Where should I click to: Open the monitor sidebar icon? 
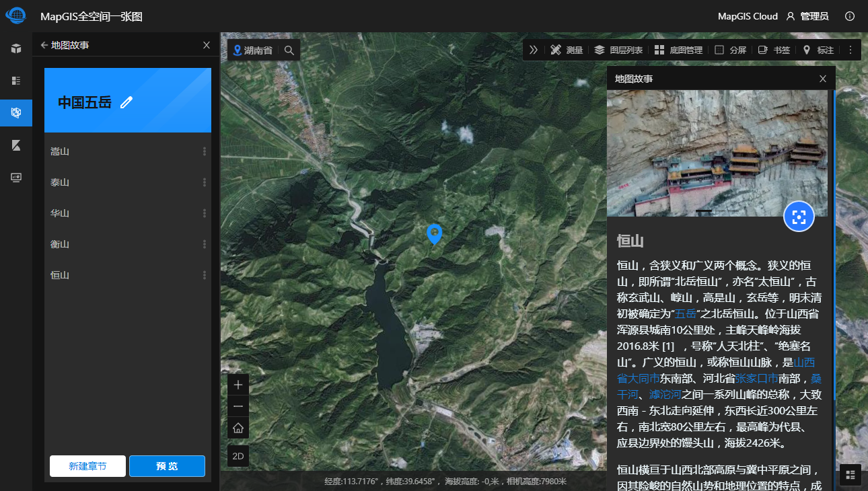click(x=16, y=178)
